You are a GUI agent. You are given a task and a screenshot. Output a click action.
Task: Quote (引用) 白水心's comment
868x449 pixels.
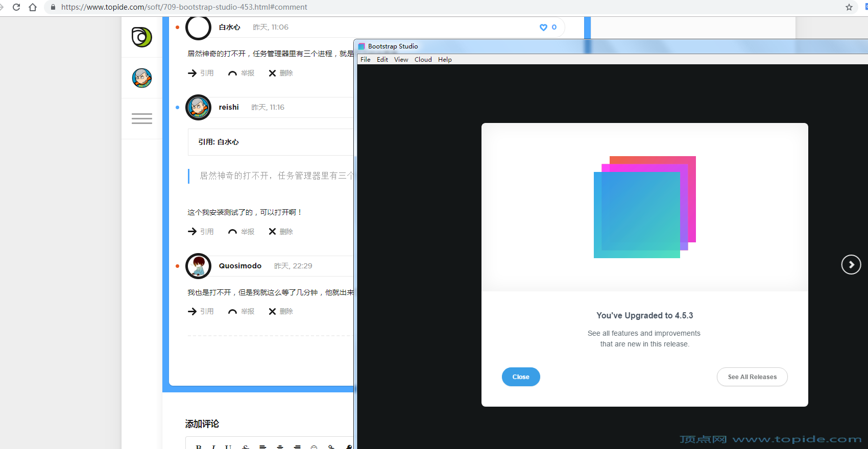pyautogui.click(x=201, y=73)
